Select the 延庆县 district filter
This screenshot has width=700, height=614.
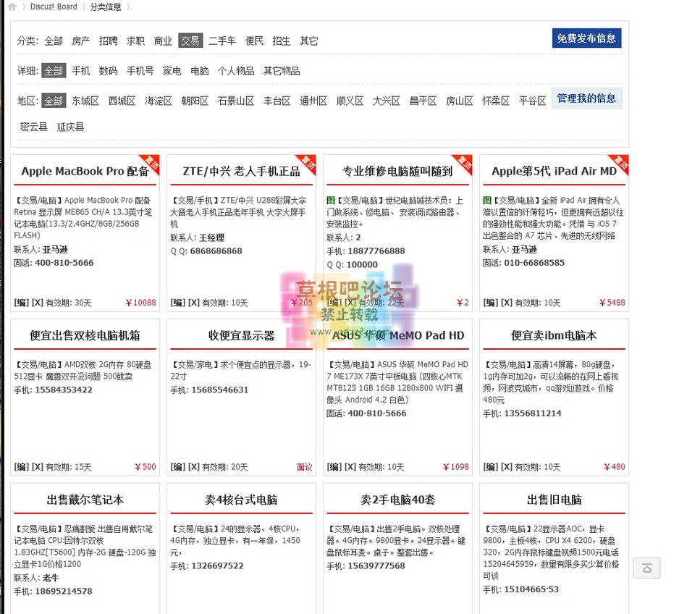(70, 126)
